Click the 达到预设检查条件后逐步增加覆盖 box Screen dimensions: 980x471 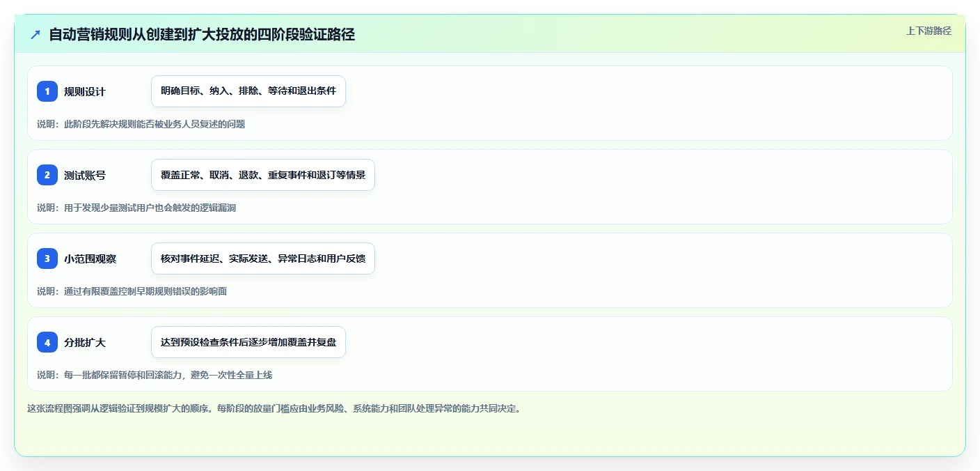tap(248, 342)
